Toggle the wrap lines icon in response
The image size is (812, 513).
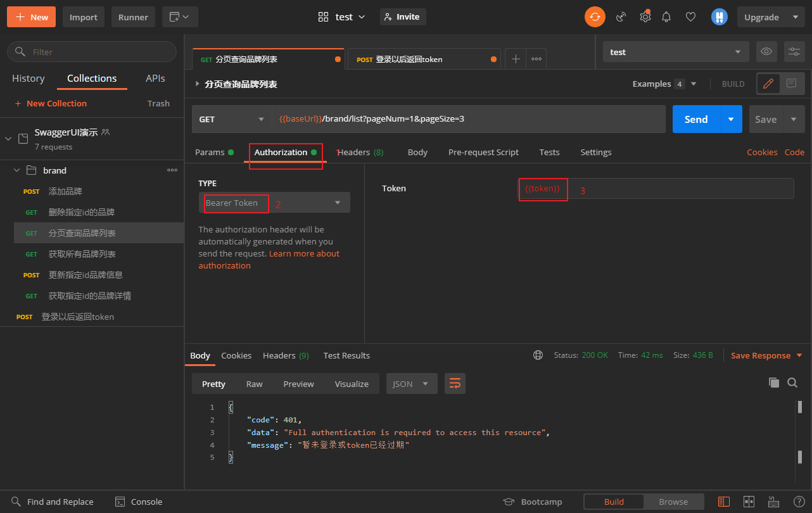tap(455, 383)
